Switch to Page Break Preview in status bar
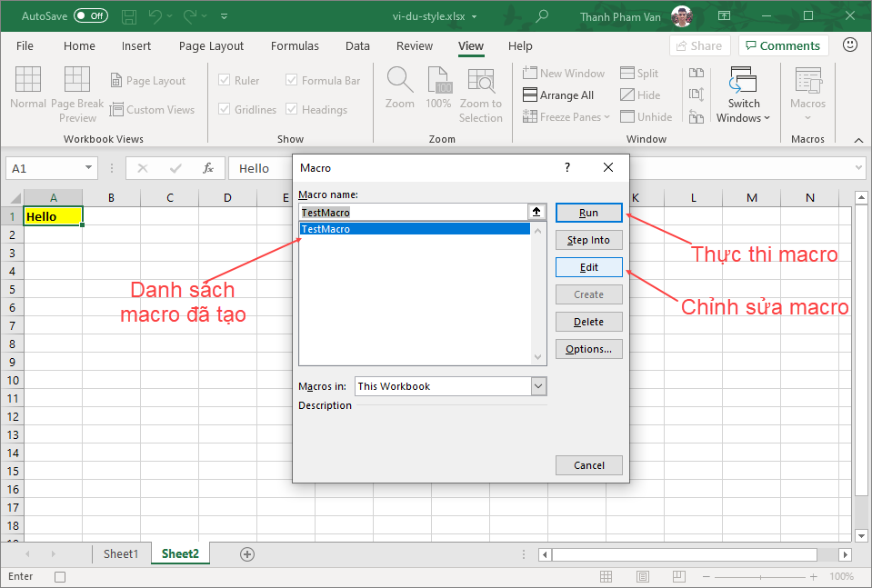This screenshot has width=872, height=588. click(x=679, y=576)
